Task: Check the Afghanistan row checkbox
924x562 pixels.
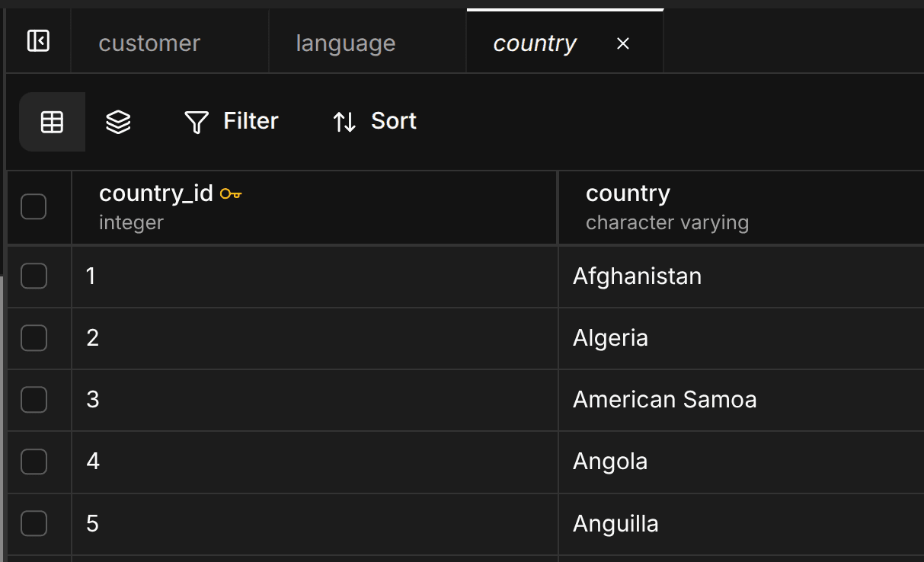Action: coord(34,276)
